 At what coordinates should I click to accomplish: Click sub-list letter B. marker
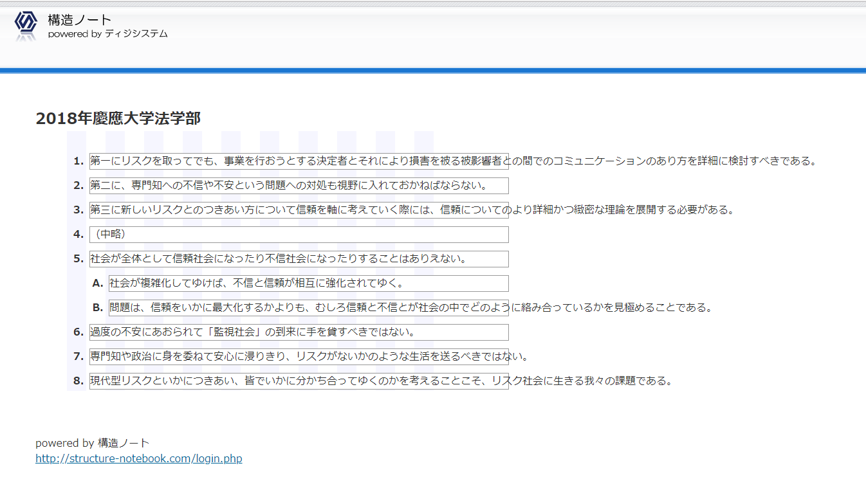[x=98, y=308]
